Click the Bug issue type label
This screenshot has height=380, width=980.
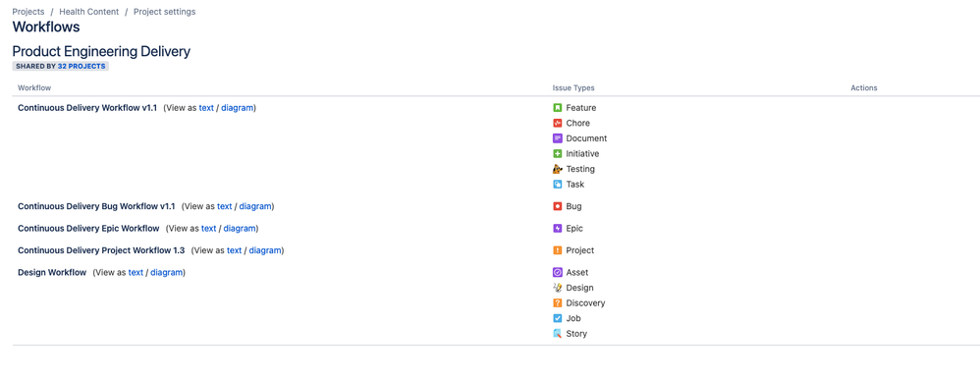coord(573,206)
